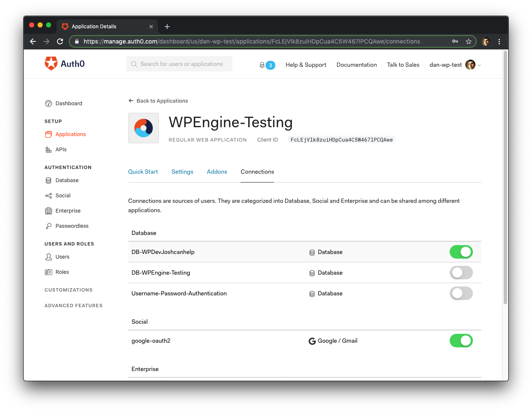Viewport: 532px width, 412px height.
Task: Click Talk to Sales link
Action: point(403,65)
